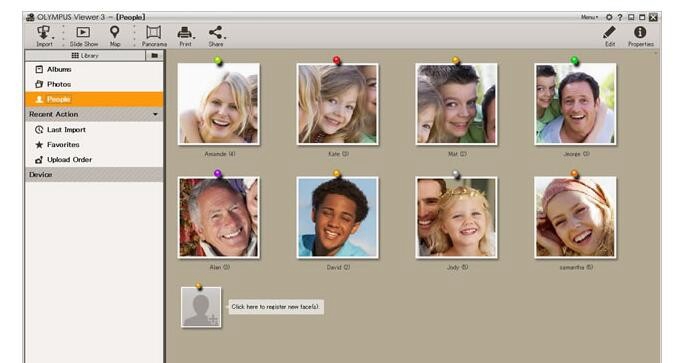The height and width of the screenshot is (363, 694).
Task: Click the silver pushpin above Jody's photo
Action: (x=456, y=174)
